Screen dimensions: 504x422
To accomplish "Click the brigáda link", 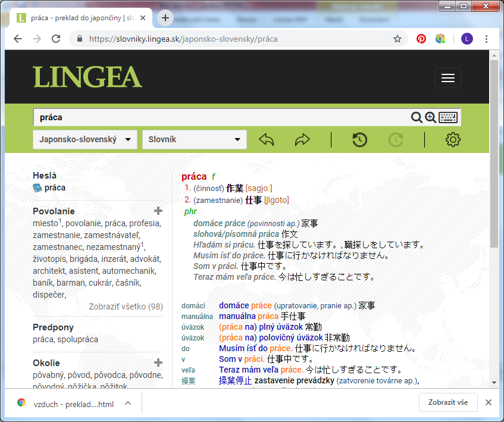I will click(x=83, y=259).
